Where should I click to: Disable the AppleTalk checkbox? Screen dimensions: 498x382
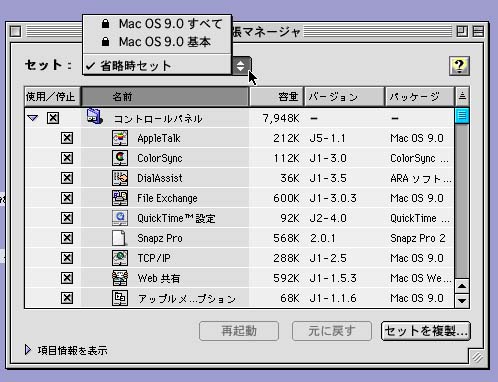[x=67, y=138]
